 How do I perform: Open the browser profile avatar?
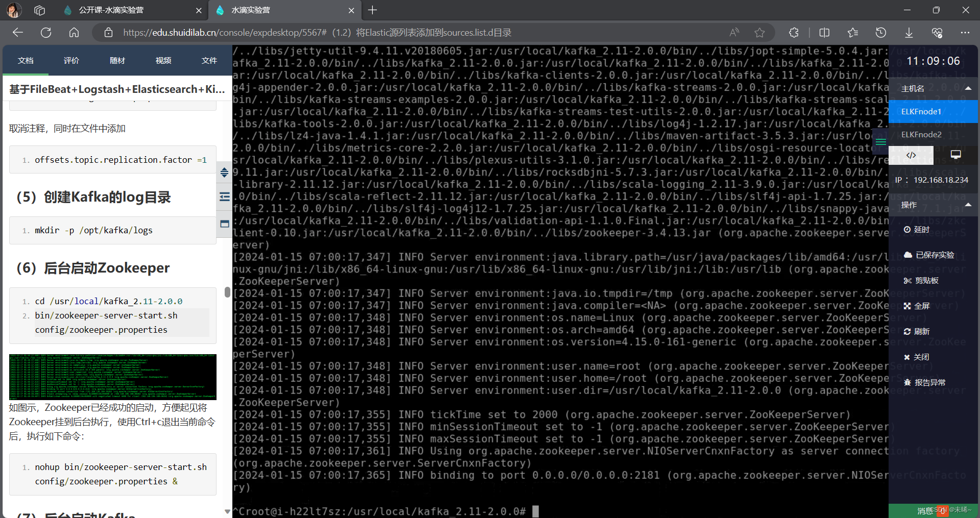pyautogui.click(x=14, y=10)
